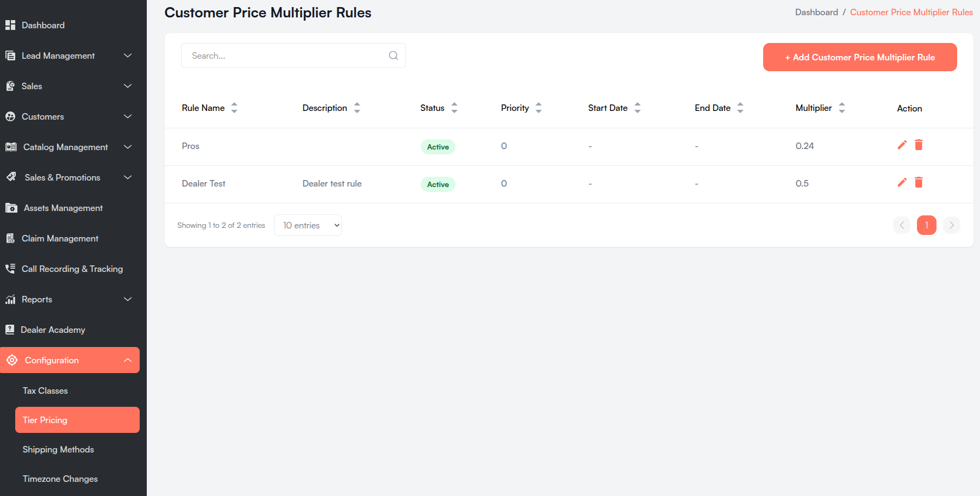Click the Sales sidebar icon

[x=10, y=86]
